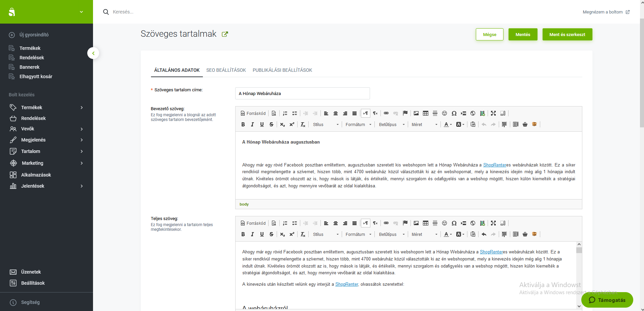Click the Szöveges tartalom címe input field
This screenshot has height=311, width=644.
click(x=302, y=93)
